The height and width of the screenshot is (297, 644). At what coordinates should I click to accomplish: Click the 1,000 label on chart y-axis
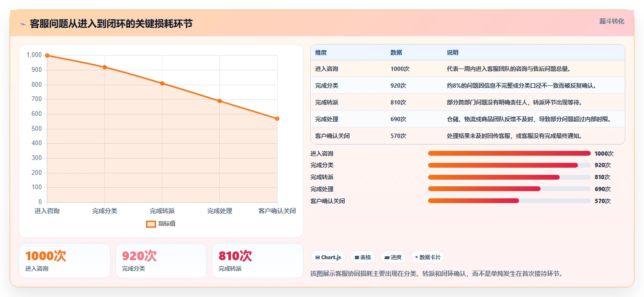tap(34, 55)
